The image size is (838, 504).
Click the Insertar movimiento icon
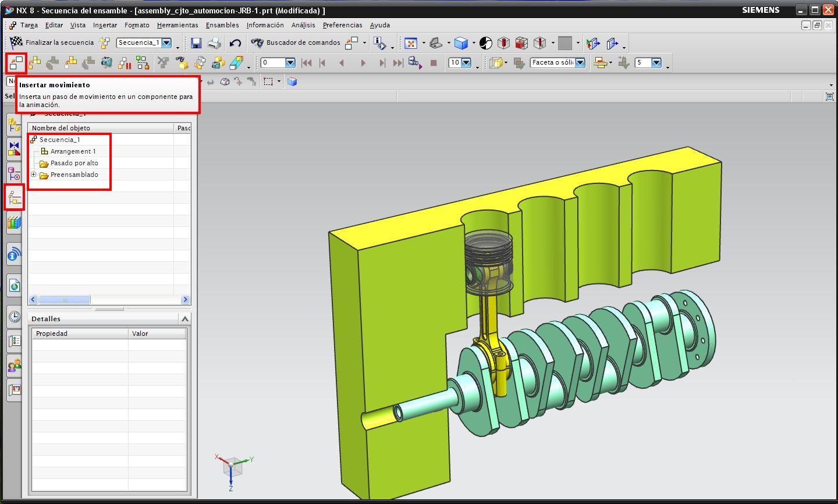click(16, 63)
